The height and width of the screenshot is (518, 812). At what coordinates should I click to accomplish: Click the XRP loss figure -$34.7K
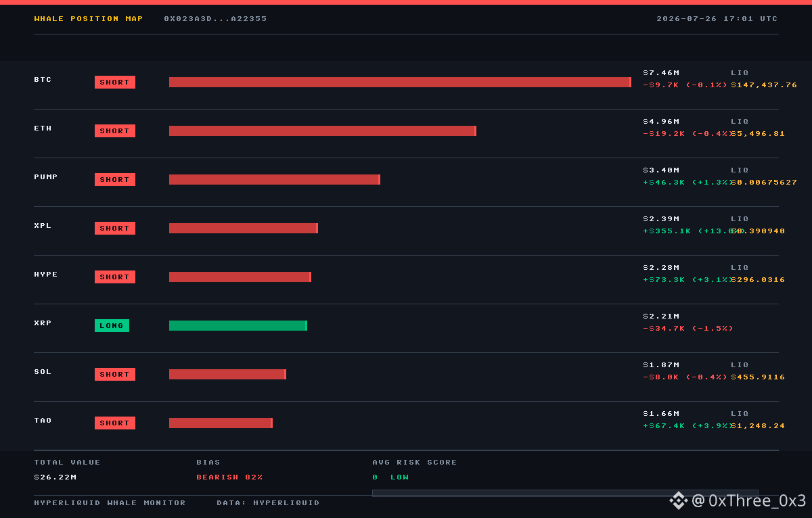pyautogui.click(x=664, y=329)
